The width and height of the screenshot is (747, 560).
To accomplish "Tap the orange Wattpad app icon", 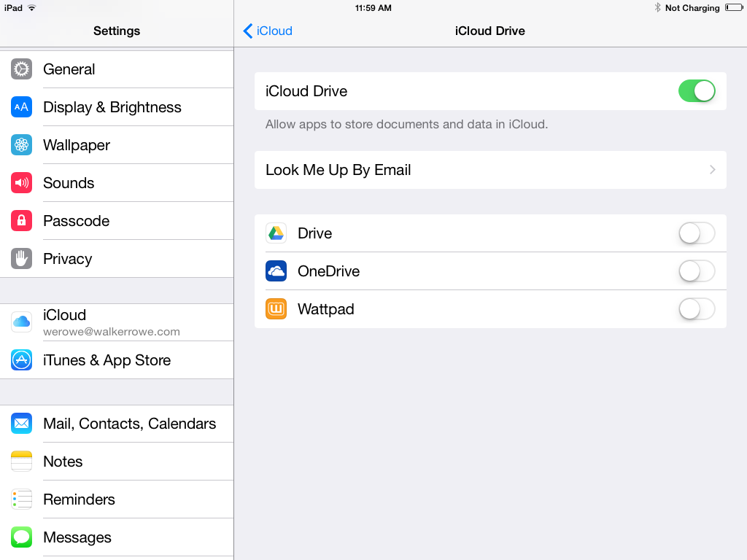I will point(276,309).
